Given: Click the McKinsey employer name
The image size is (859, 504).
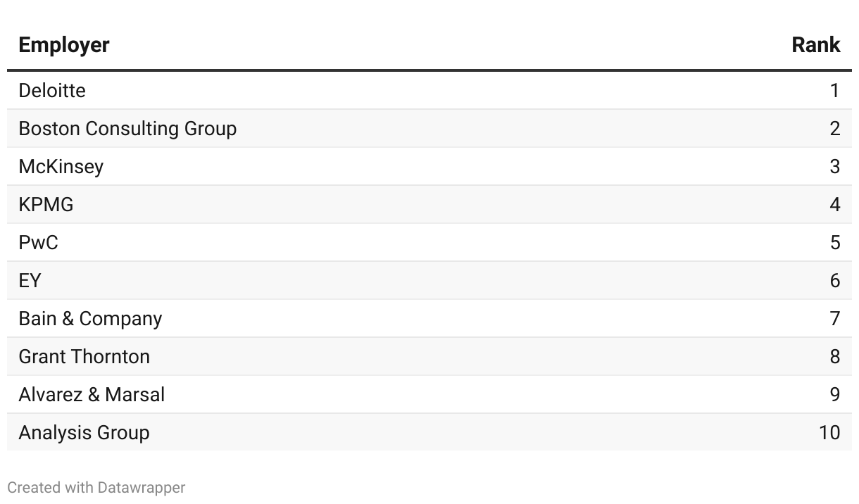Looking at the screenshot, I should pos(61,166).
